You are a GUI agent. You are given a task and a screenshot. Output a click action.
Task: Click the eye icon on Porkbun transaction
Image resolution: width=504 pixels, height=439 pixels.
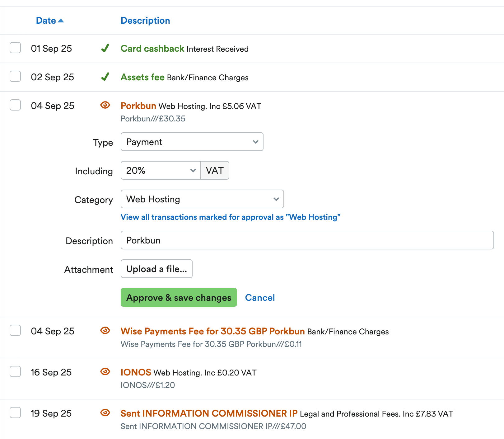[x=105, y=105]
